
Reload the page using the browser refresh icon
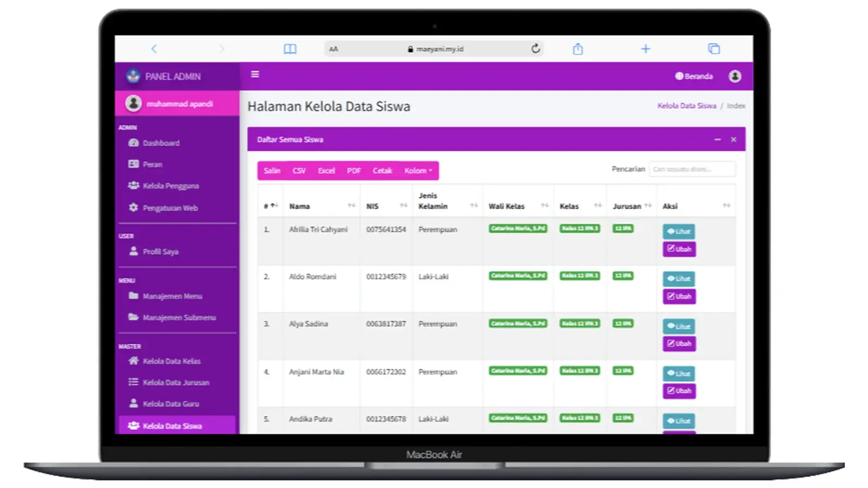pyautogui.click(x=535, y=49)
